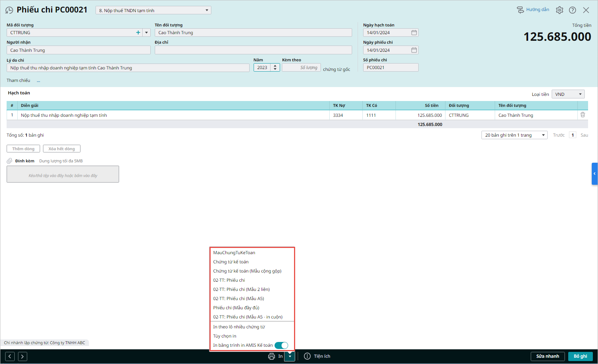Click the Số phiếu chi field
The height and width of the screenshot is (364, 598).
[391, 68]
